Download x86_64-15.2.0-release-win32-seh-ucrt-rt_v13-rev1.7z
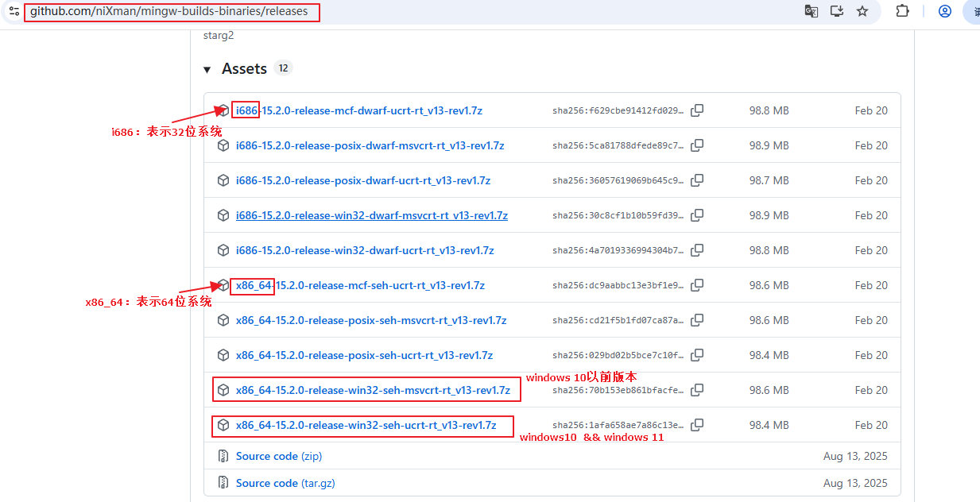 pyautogui.click(x=366, y=425)
